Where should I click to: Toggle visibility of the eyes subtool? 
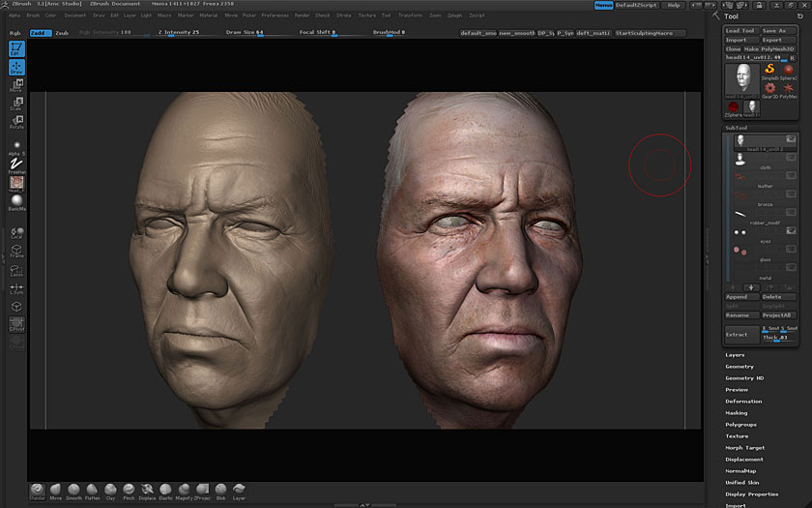click(791, 230)
